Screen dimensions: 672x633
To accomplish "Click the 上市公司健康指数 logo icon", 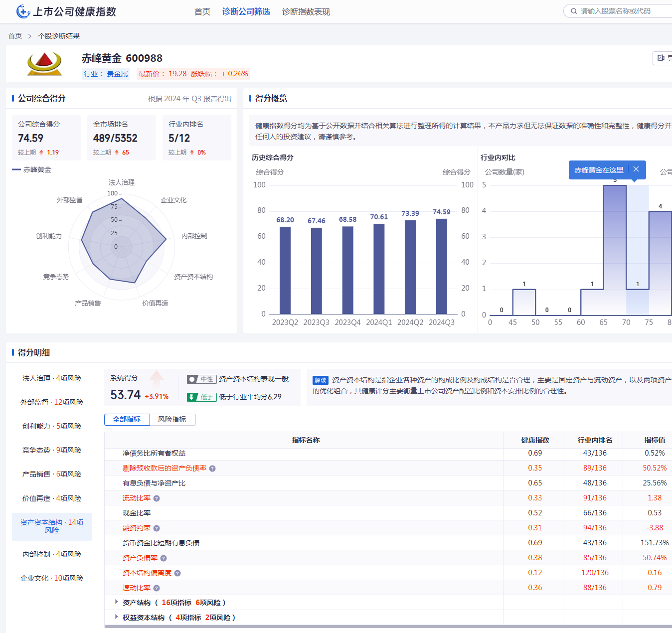I will (x=23, y=11).
